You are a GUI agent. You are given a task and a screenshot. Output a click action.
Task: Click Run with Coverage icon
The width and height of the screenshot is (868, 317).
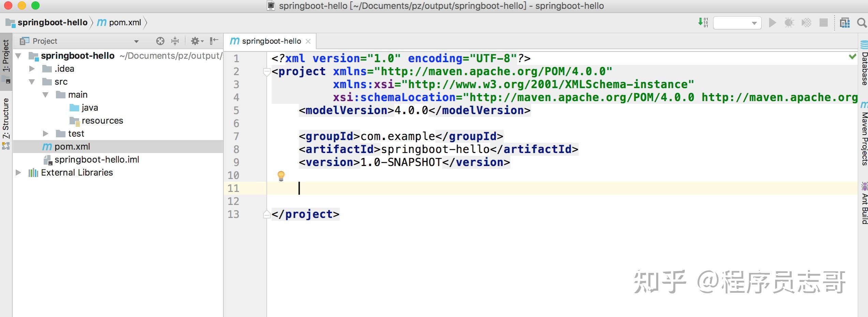tap(806, 23)
